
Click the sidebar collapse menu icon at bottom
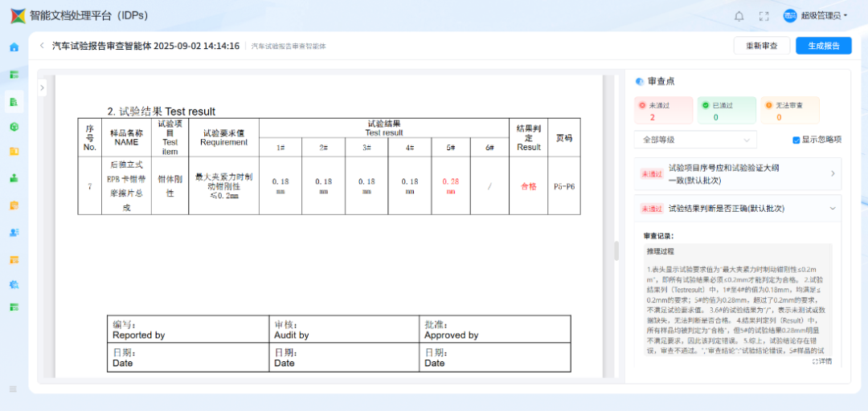[x=13, y=389]
